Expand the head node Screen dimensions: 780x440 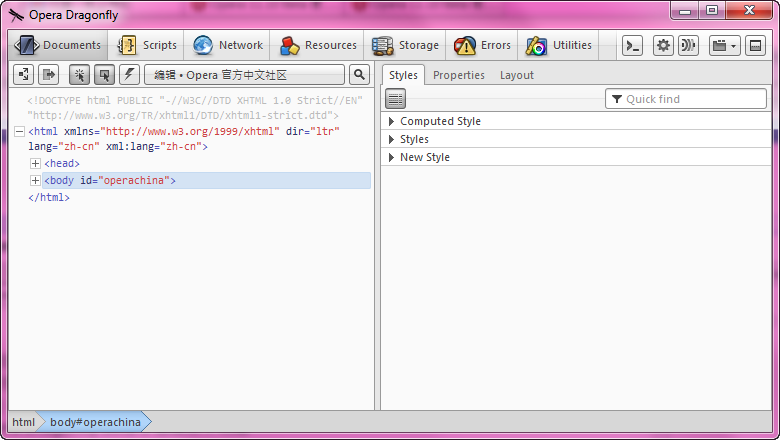[x=35, y=164]
